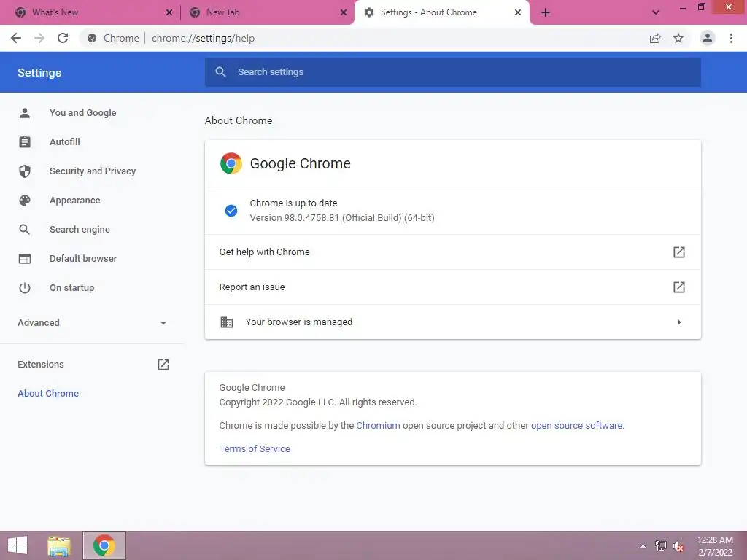
Task: Open the open source software link
Action: coord(576,425)
